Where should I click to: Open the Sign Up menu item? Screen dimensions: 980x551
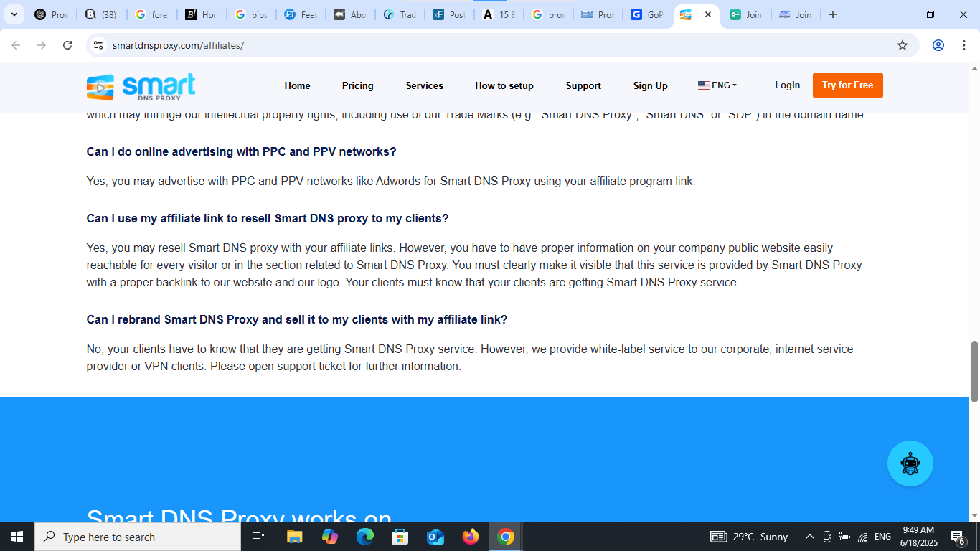pos(651,85)
